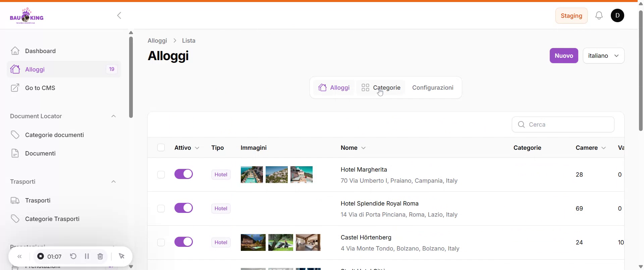Delete the recording with trash icon

point(100,257)
